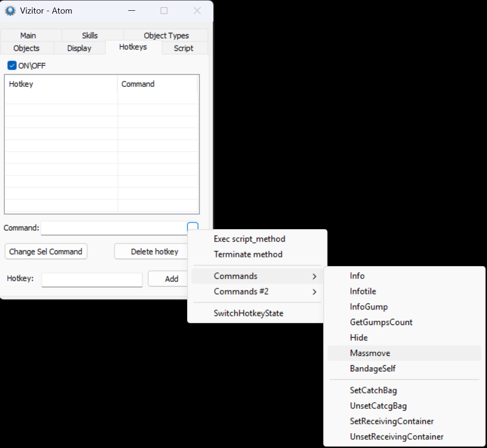Toggle the ON\OFF hotkeys checkbox
The width and height of the screenshot is (487, 448).
[x=12, y=65]
